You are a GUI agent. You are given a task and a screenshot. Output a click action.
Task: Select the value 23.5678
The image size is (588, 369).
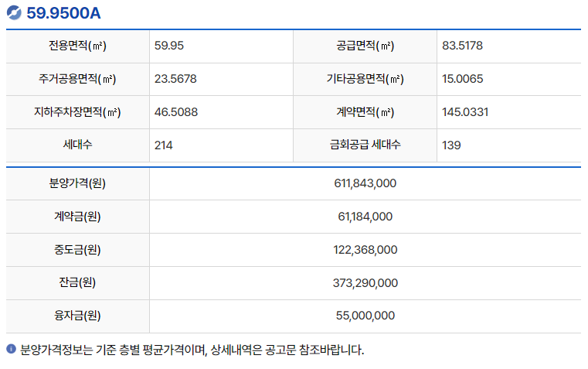tap(175, 79)
